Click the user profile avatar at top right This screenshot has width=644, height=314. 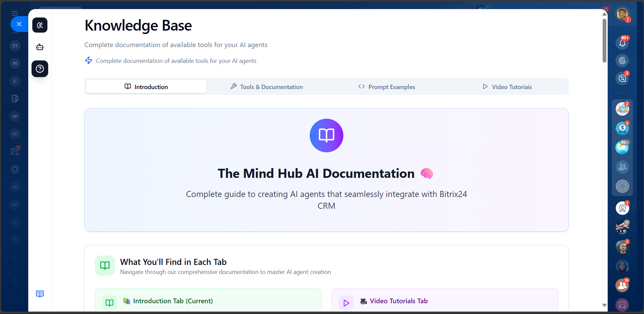click(x=622, y=14)
